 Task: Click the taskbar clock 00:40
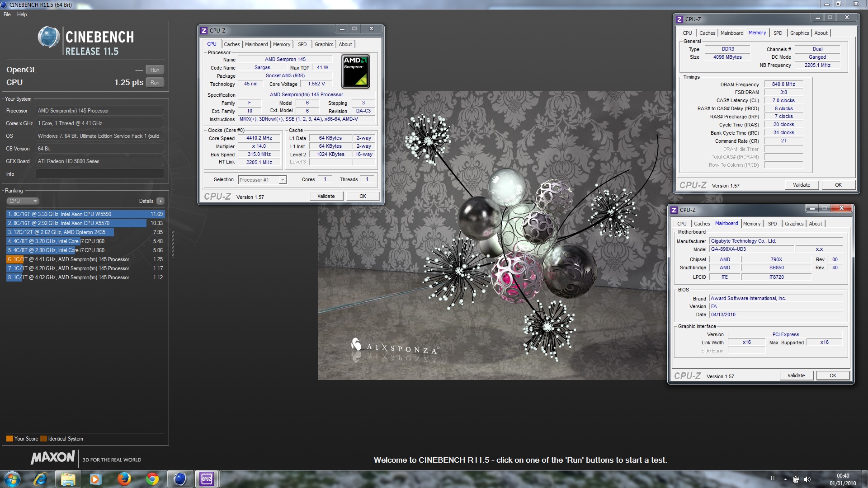click(843, 476)
